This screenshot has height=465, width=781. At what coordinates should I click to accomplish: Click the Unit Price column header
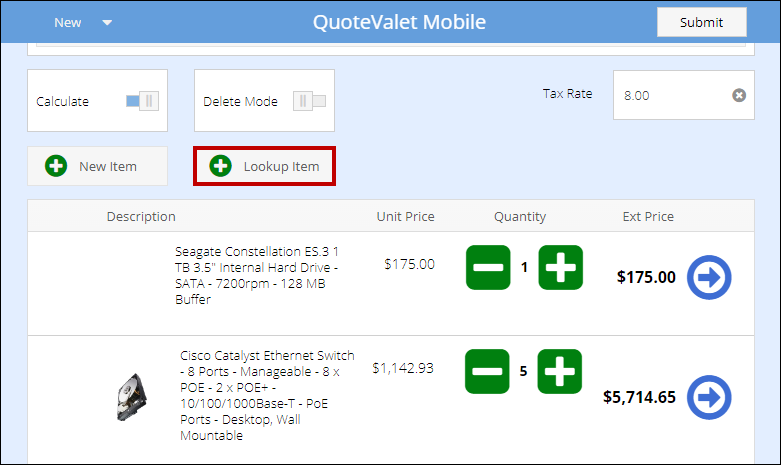point(405,216)
